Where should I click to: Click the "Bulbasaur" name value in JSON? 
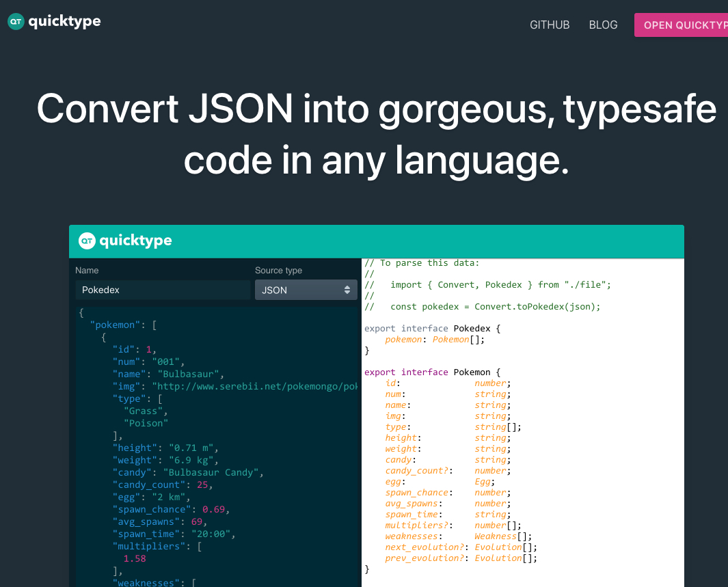(188, 374)
